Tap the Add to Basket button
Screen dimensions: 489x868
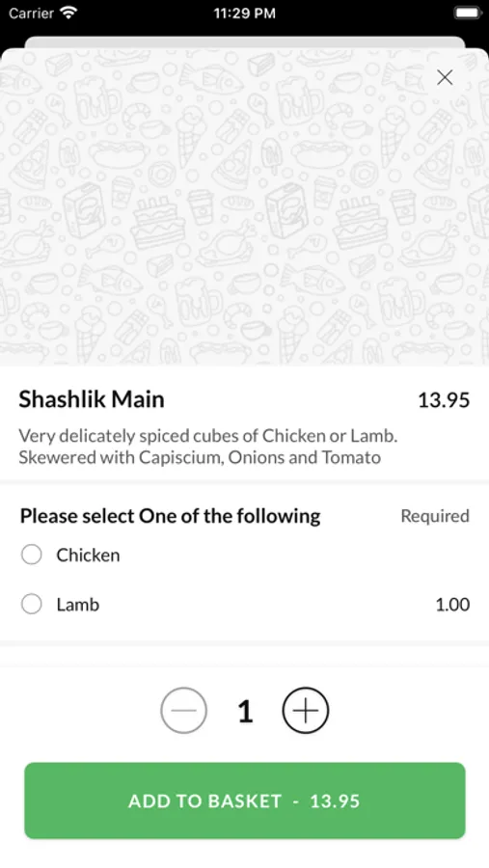[245, 800]
